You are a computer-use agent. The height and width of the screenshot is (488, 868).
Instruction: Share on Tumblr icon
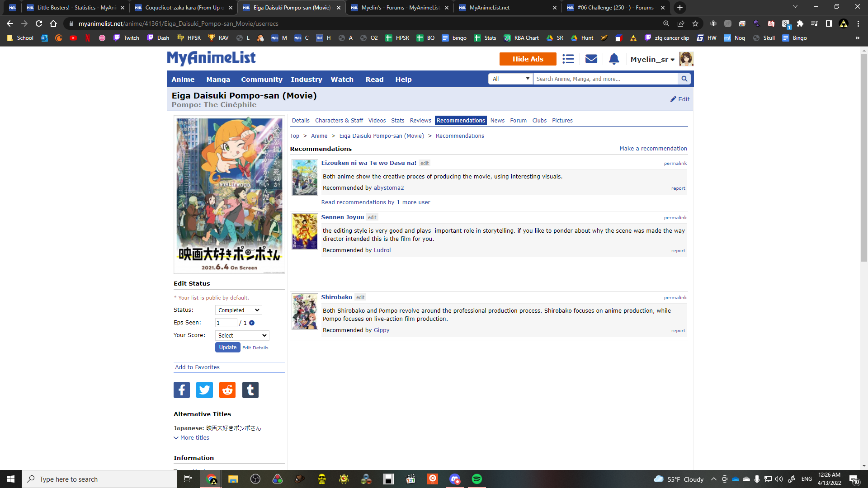point(250,390)
